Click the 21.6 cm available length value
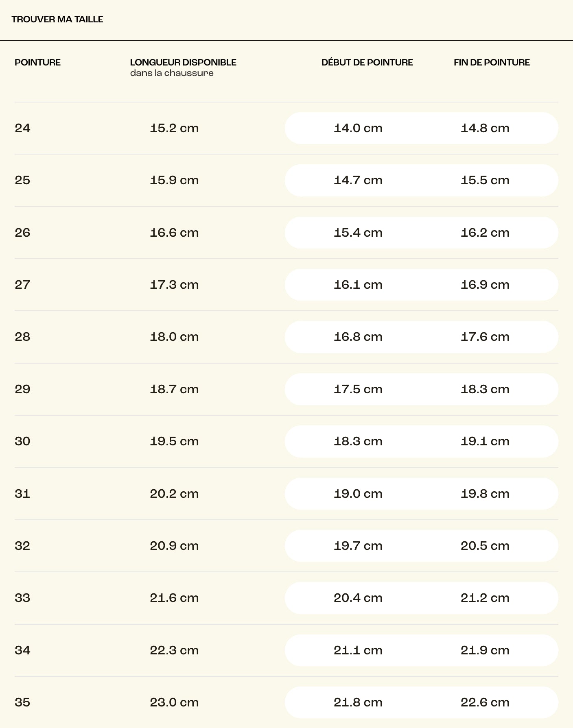This screenshot has height=728, width=573. [x=174, y=598]
